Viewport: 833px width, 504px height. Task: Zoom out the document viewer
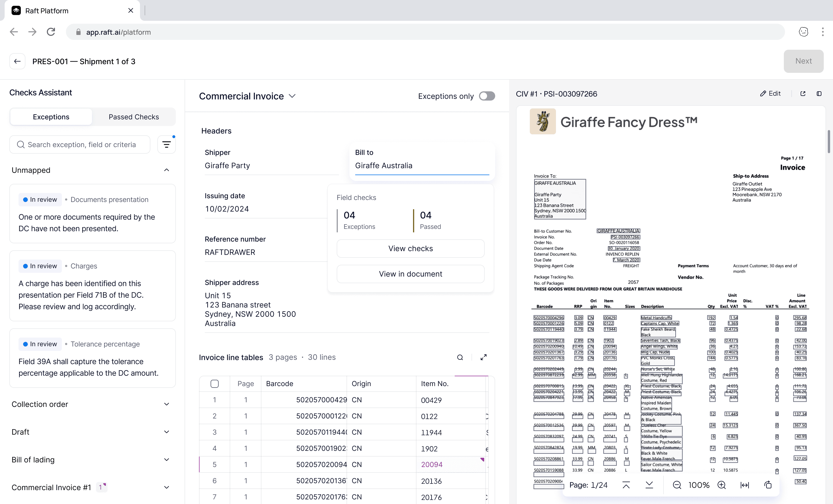[677, 485]
